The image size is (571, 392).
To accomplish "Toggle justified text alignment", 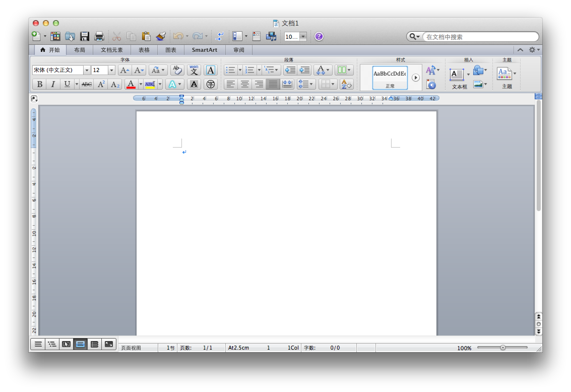I will pyautogui.click(x=273, y=84).
